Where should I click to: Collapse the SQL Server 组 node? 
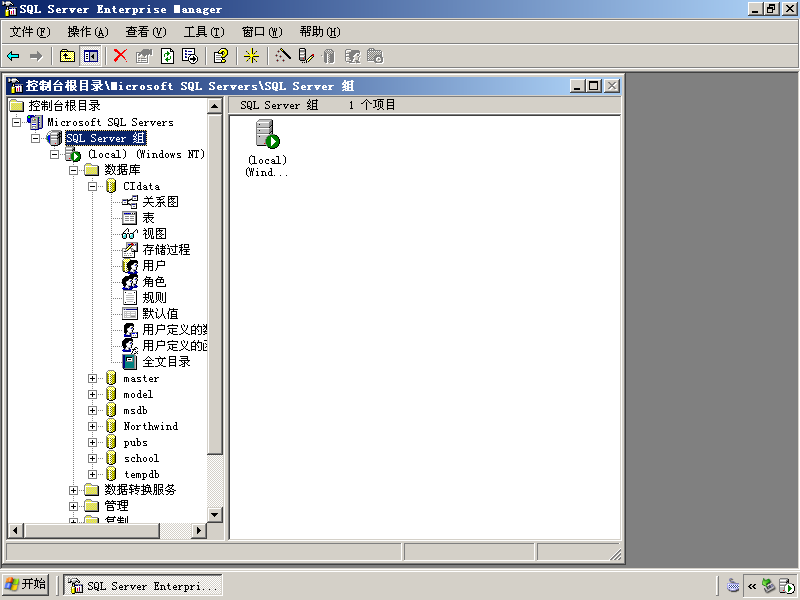[36, 138]
